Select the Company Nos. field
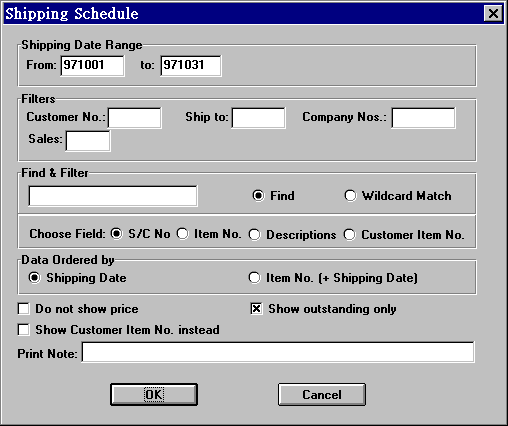Image resolution: width=508 pixels, height=426 pixels. 423,118
